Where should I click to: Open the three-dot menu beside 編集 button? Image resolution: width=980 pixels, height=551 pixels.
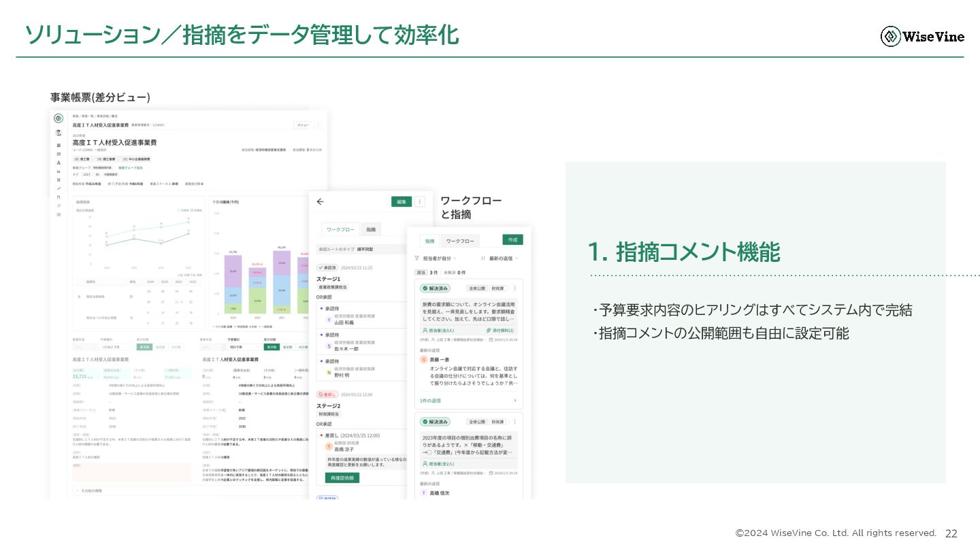(420, 201)
